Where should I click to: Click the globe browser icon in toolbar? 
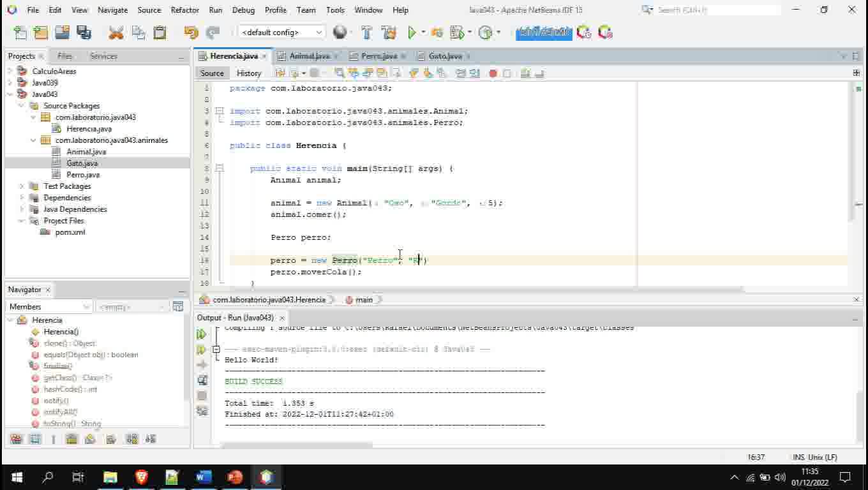click(x=340, y=33)
